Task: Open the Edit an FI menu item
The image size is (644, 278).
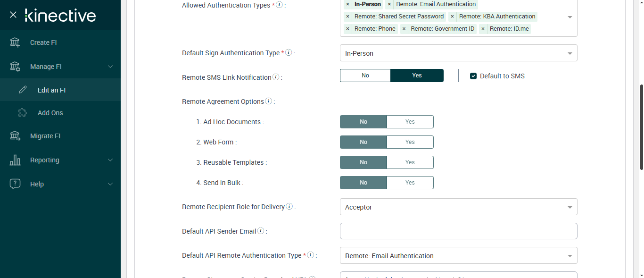Action: pyautogui.click(x=51, y=90)
